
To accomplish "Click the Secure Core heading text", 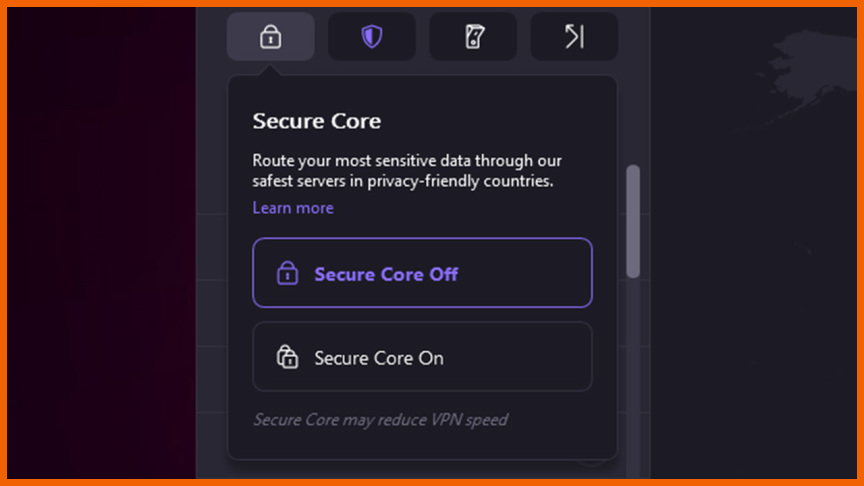I will pyautogui.click(x=316, y=121).
